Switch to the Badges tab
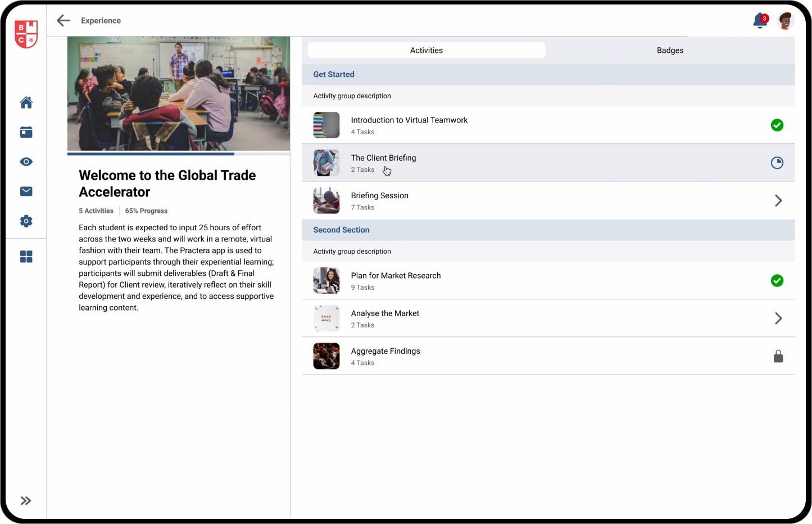Viewport: 812px width, 524px height. click(670, 50)
